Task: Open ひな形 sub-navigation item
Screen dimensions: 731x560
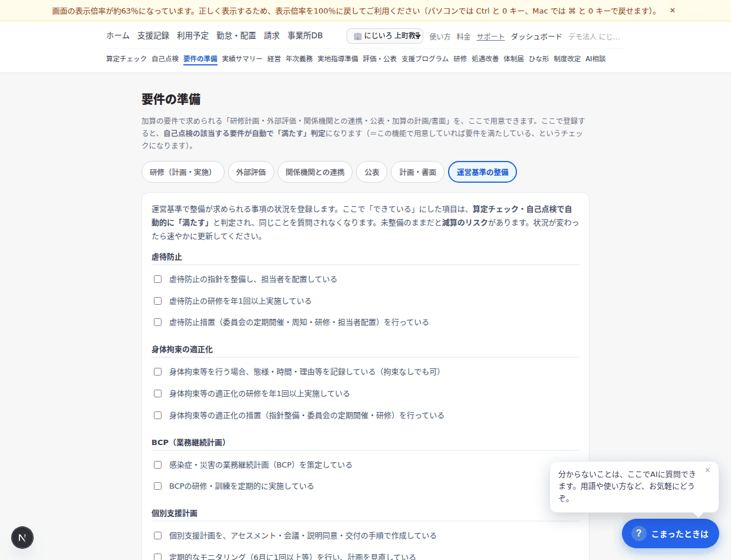Action: (x=539, y=59)
